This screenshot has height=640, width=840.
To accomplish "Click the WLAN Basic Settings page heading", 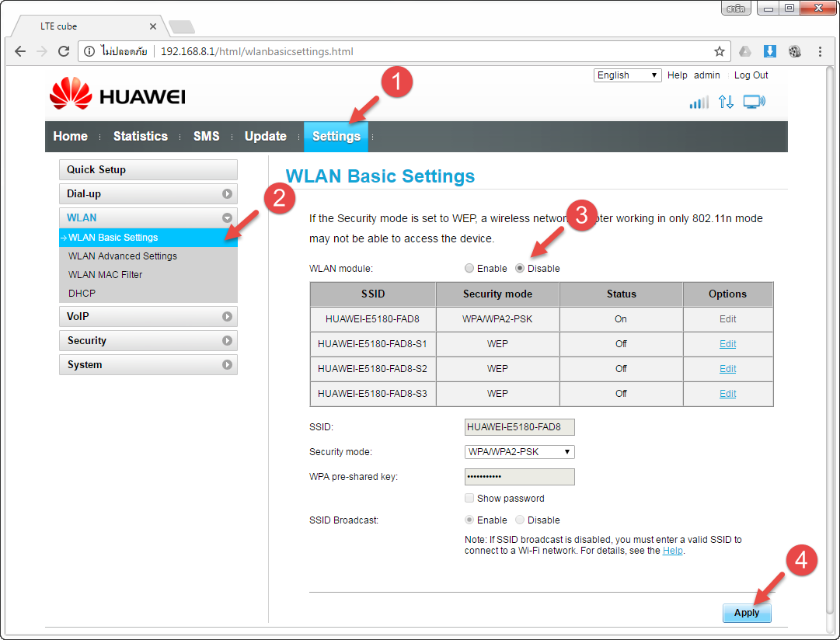I will pyautogui.click(x=380, y=176).
